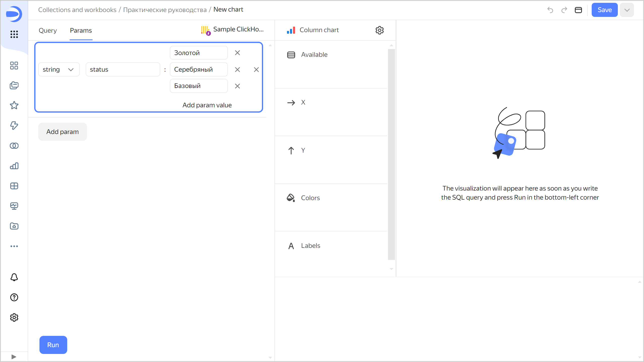
Task: Click the undo arrow icon
Action: coord(551,10)
